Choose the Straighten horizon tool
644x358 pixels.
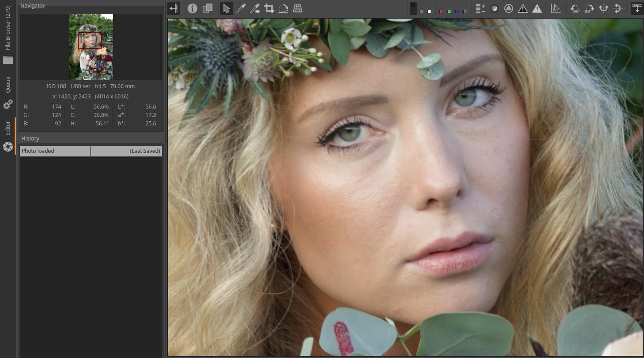(283, 8)
